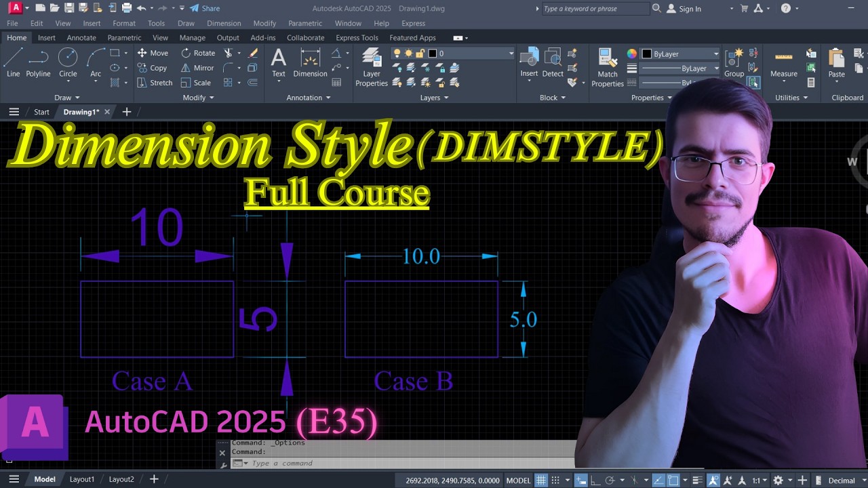Expand the Annotation panel
This screenshot has height=488, width=868.
pyautogui.click(x=309, y=98)
